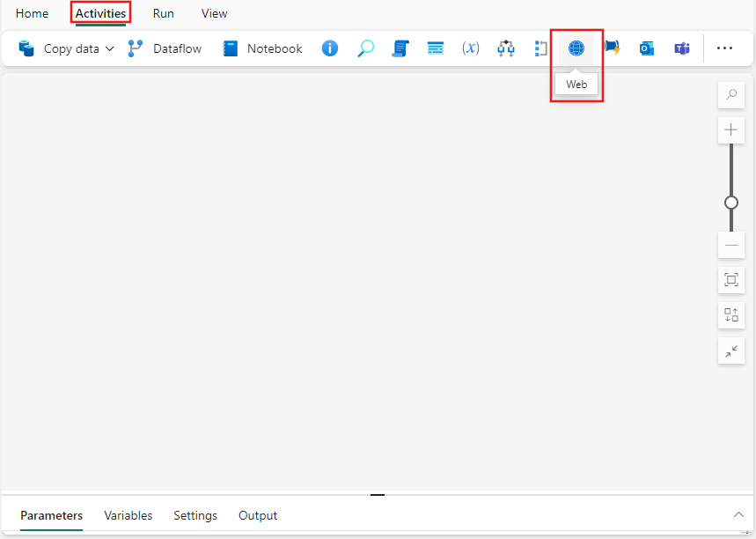Viewport: 756px width, 539px height.
Task: Click the Dataflow button
Action: click(x=165, y=48)
